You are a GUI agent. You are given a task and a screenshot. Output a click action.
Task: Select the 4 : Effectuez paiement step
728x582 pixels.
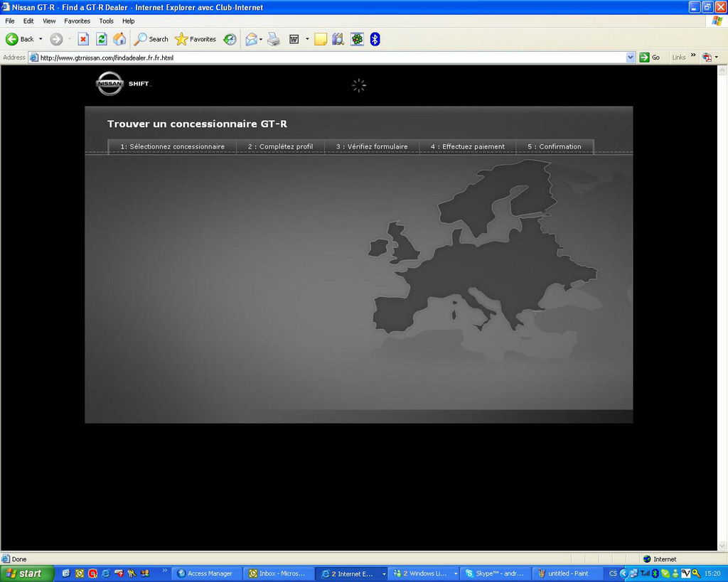tap(467, 146)
